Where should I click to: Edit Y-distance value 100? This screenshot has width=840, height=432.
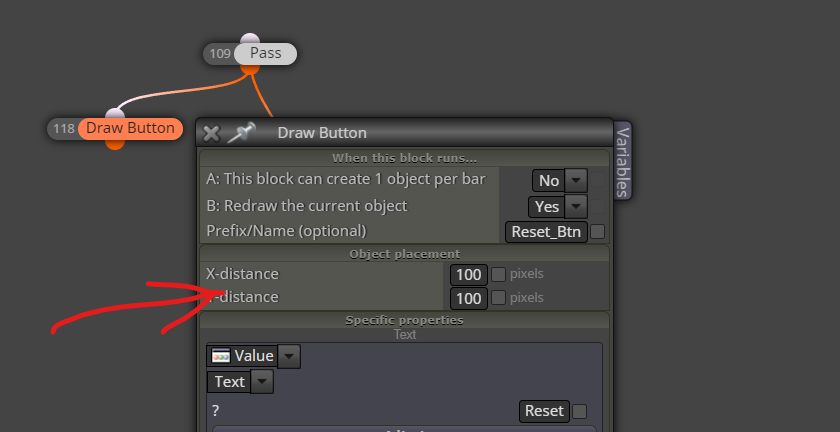[469, 299]
